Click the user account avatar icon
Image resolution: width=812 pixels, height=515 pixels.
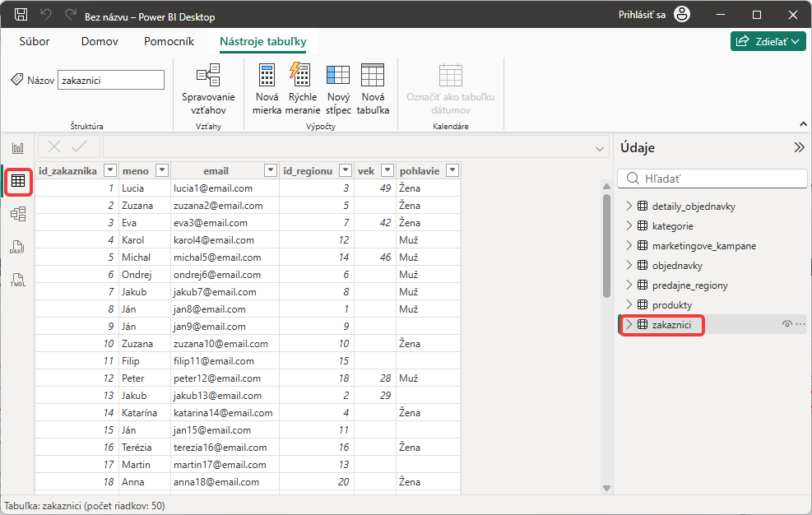(x=682, y=15)
